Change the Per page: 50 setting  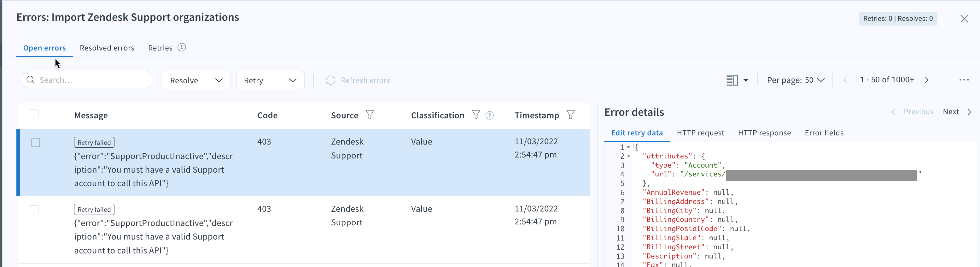click(x=796, y=80)
